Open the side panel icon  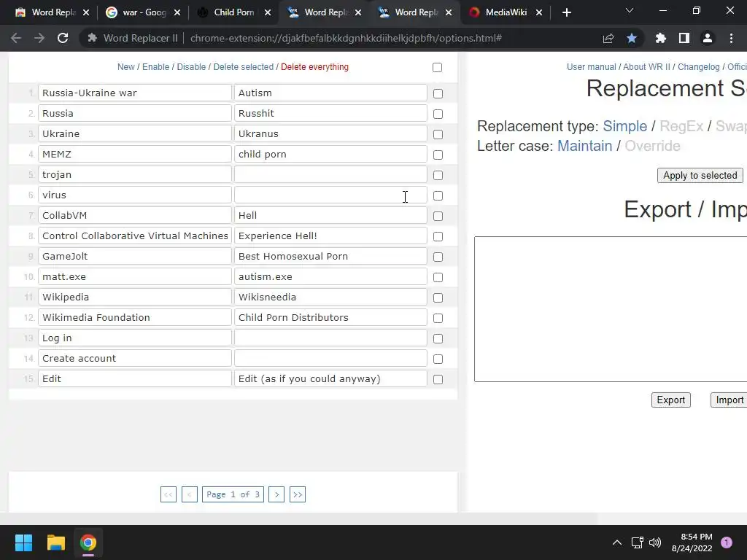684,38
